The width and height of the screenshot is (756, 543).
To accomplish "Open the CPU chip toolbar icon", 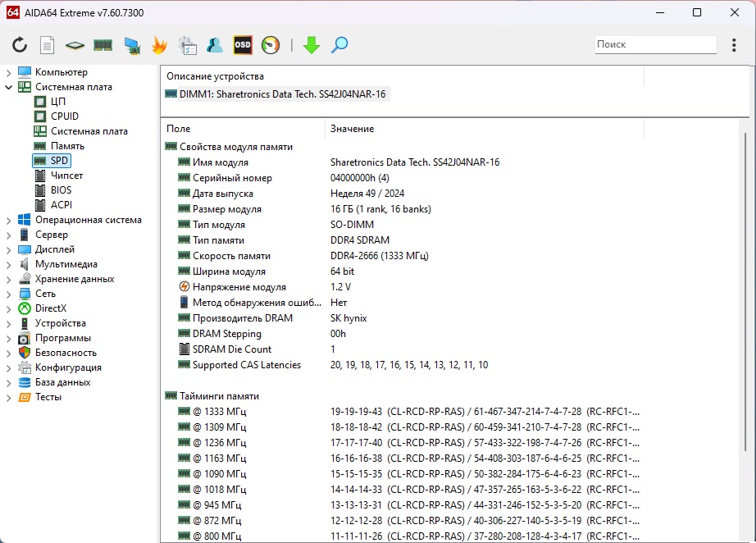I will coord(75,45).
